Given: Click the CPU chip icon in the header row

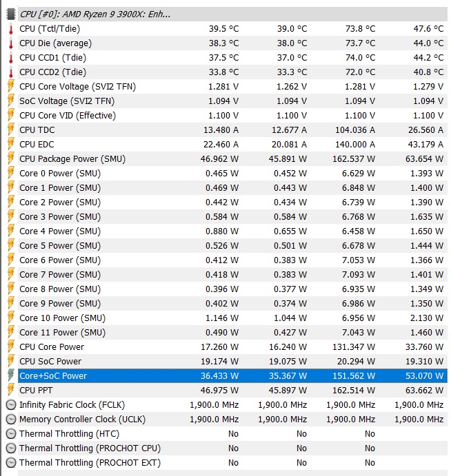Looking at the screenshot, I should click(10, 14).
